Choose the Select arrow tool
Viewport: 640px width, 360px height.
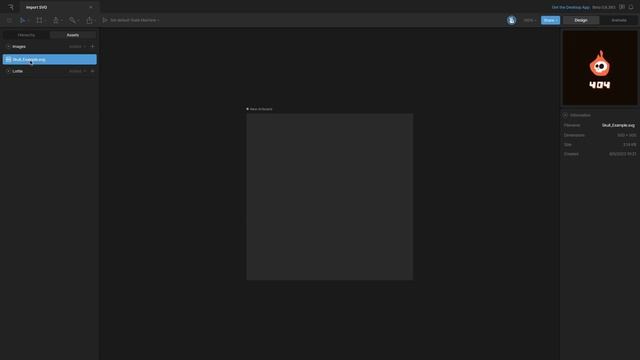coord(23,20)
